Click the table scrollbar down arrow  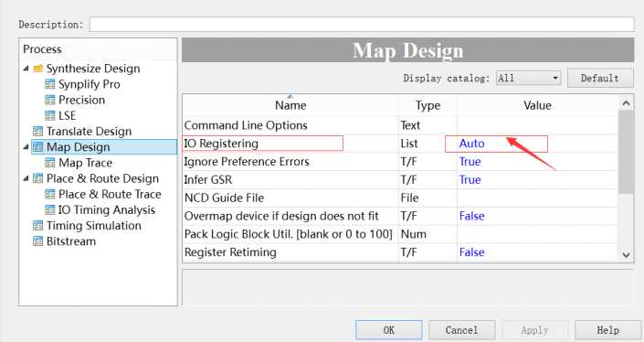click(x=626, y=254)
